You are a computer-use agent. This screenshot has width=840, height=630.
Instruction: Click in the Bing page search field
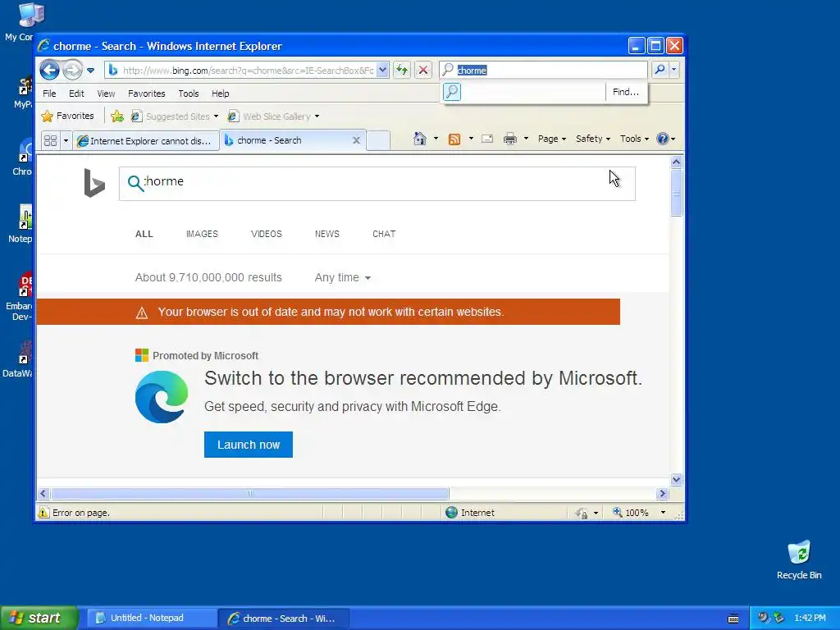point(377,184)
